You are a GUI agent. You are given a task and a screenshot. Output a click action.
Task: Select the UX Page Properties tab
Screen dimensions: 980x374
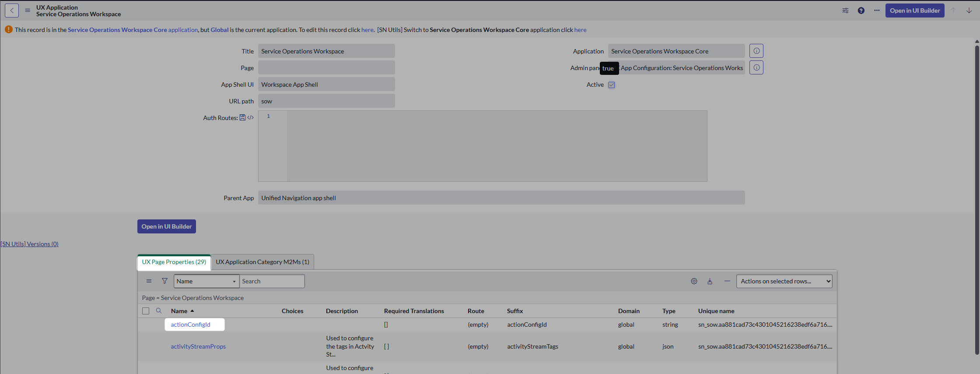point(174,262)
